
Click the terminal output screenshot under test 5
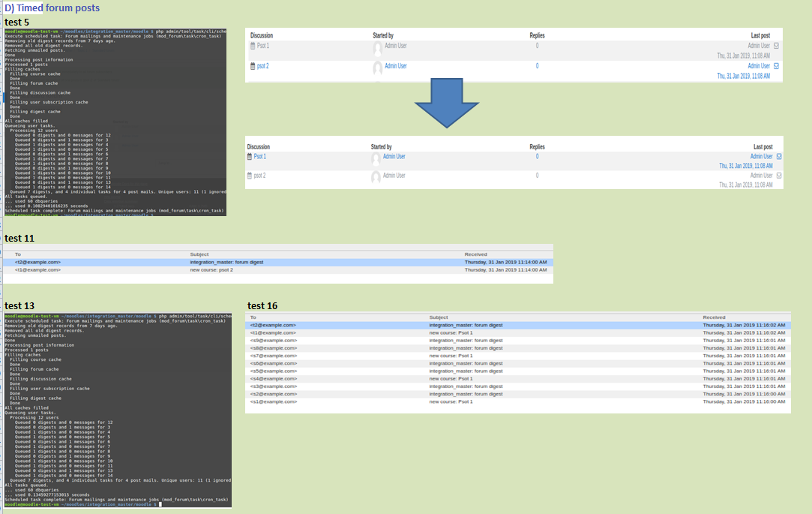[x=115, y=122]
